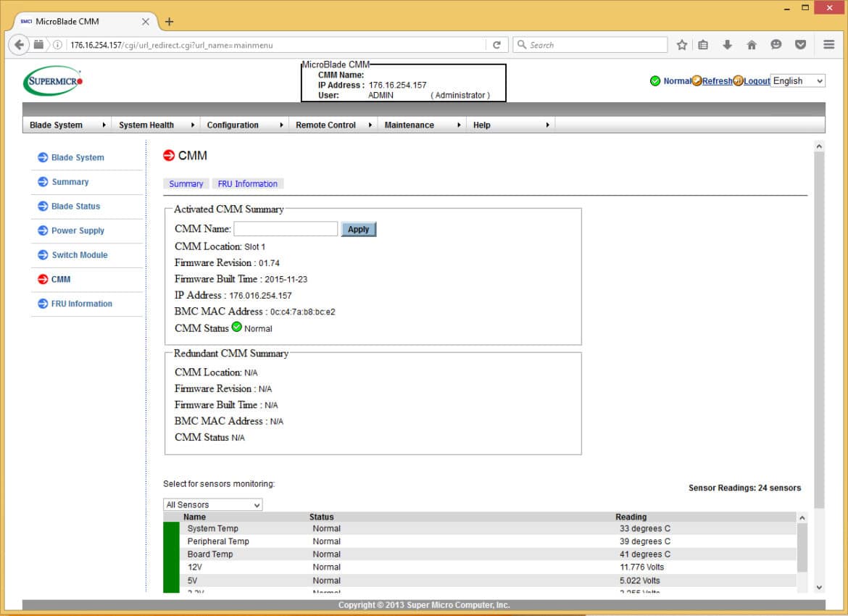Screen dimensions: 848x616
Task: Click the Apply button for CMM Name
Action: coord(359,229)
